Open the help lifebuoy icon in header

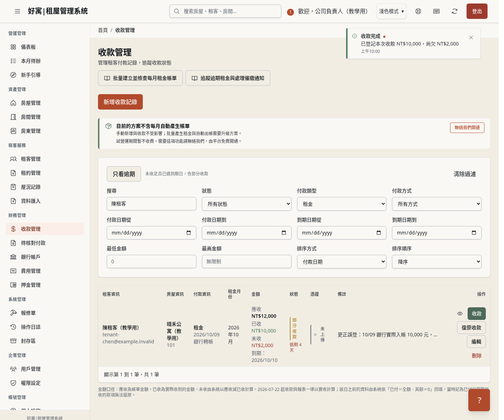(x=418, y=11)
